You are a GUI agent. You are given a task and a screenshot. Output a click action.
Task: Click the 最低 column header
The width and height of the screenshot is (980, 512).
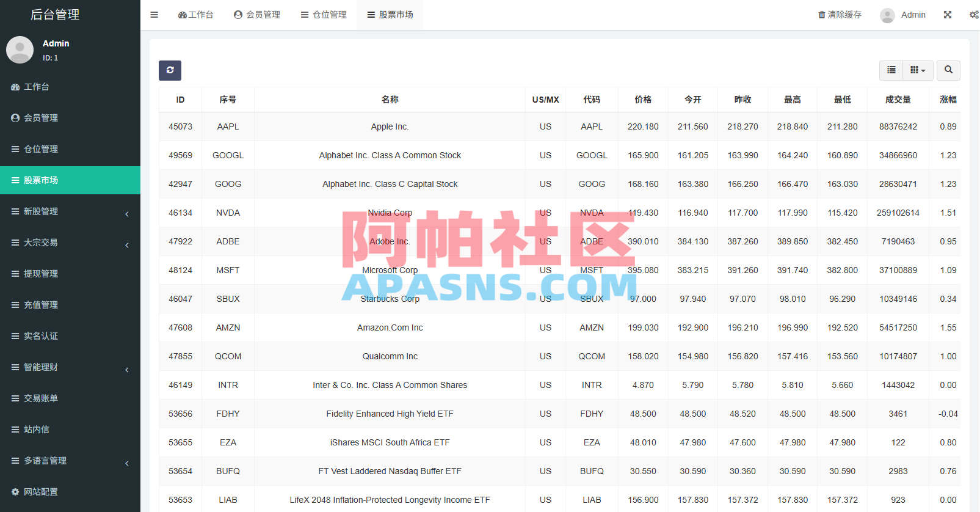click(843, 100)
